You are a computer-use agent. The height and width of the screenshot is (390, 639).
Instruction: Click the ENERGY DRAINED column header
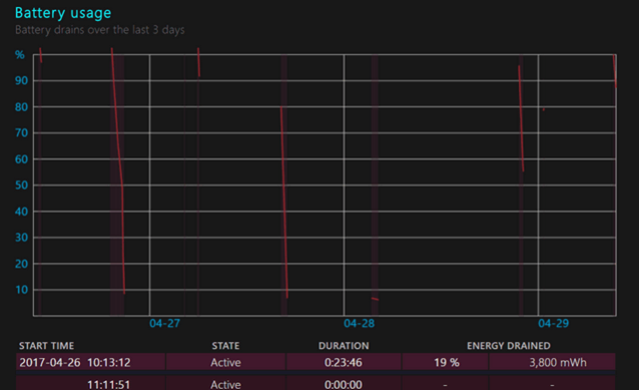pos(509,346)
